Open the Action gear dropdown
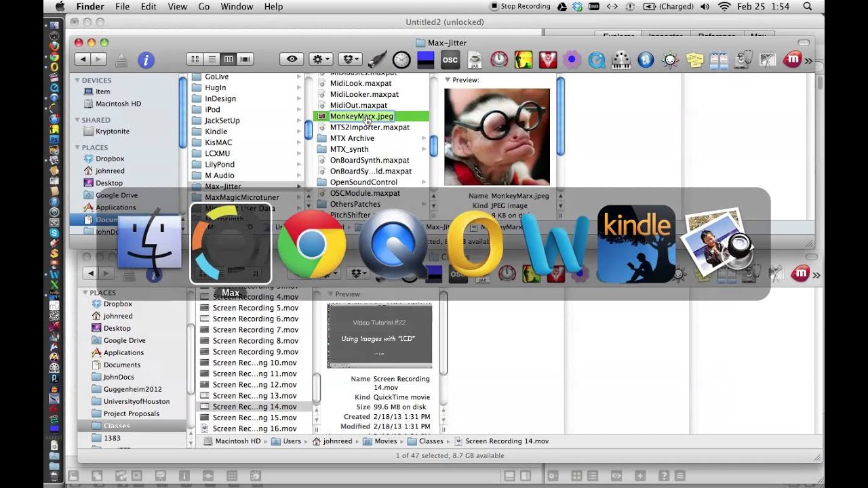Viewport: 868px width, 488px height. pyautogui.click(x=321, y=59)
